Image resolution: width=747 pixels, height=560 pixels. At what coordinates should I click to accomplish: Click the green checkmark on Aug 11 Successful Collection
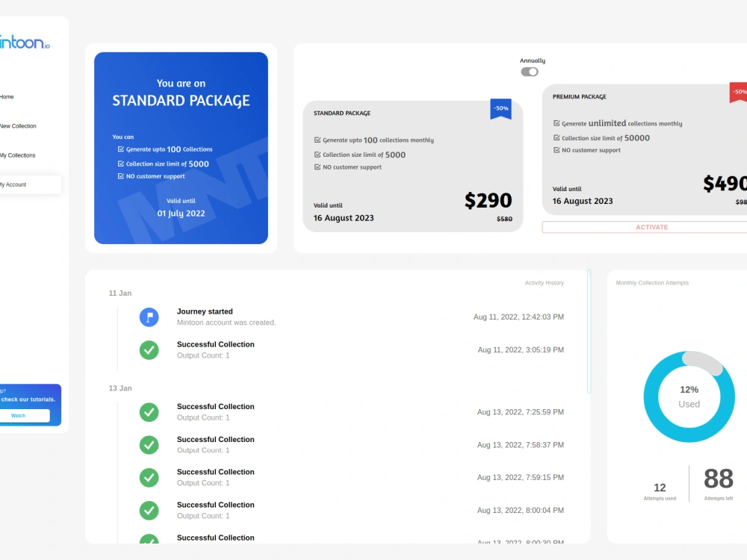(x=149, y=349)
